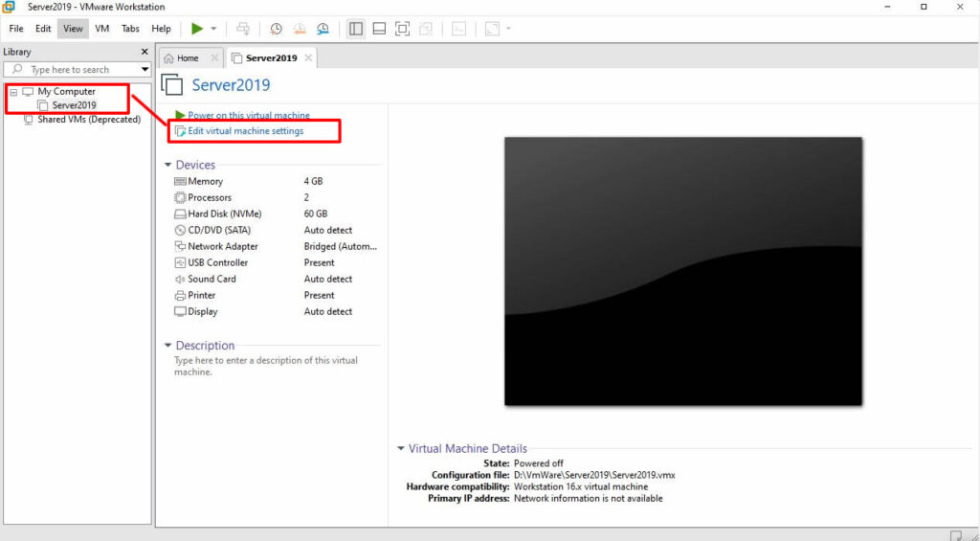980x541 pixels.
Task: Click the Network Adapter device icon
Action: point(180,246)
